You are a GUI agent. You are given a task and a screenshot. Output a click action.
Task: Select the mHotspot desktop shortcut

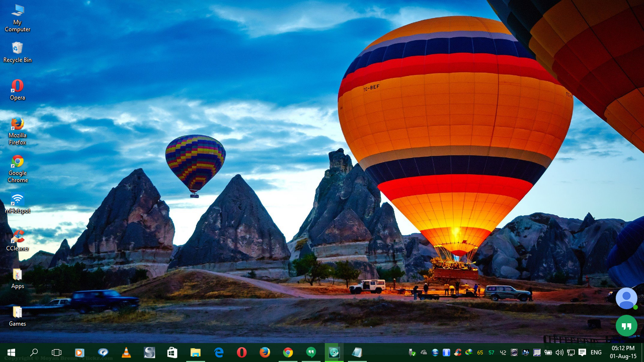click(x=18, y=203)
